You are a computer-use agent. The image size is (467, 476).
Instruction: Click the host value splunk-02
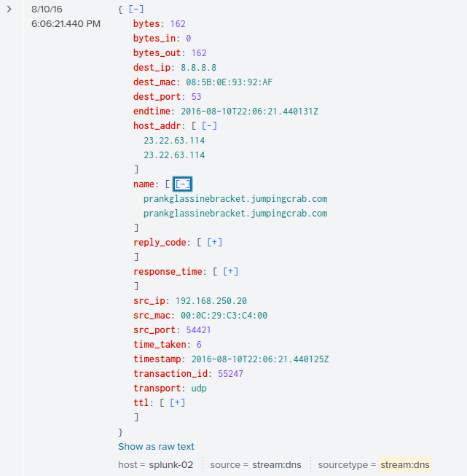coord(170,465)
